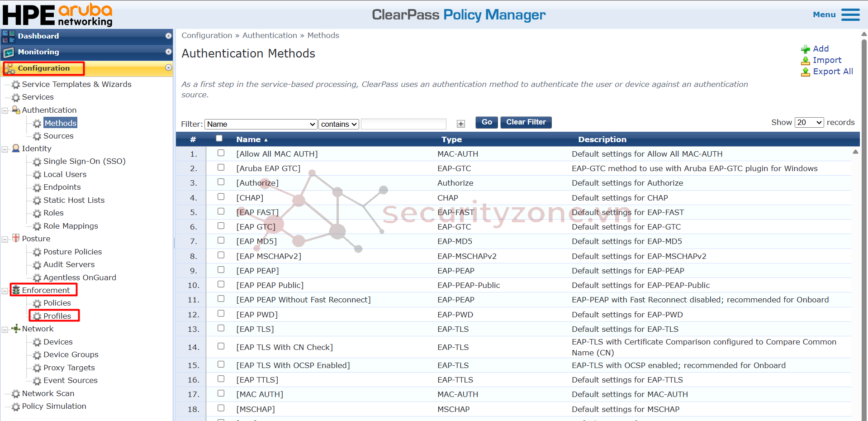The height and width of the screenshot is (421, 868).
Task: Select Methods in the Authentication tree
Action: point(61,123)
